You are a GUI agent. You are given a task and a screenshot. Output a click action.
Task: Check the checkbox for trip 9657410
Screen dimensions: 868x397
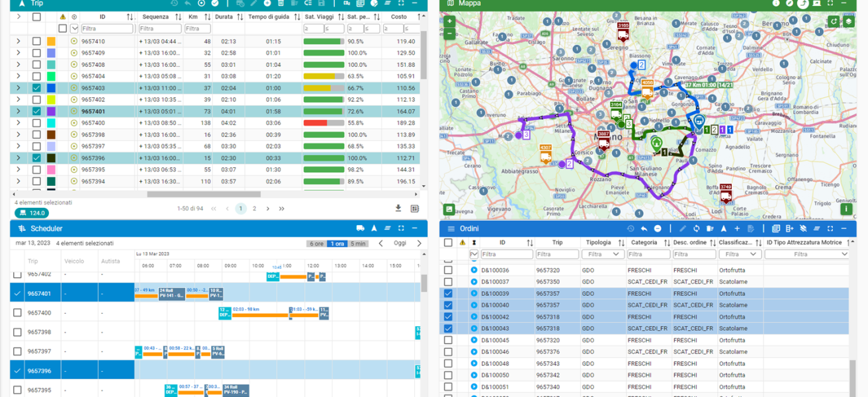(36, 41)
